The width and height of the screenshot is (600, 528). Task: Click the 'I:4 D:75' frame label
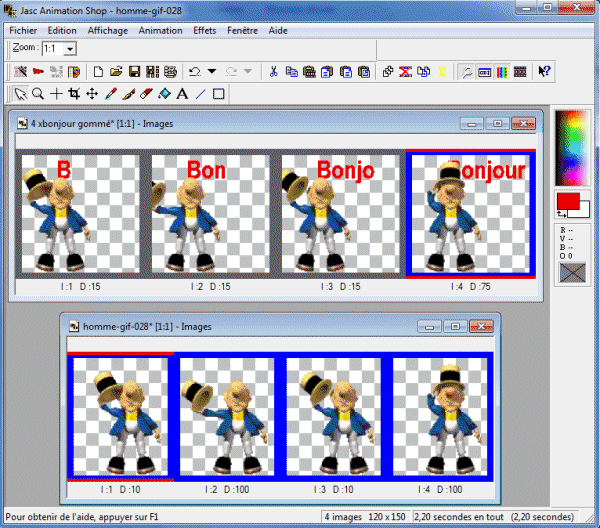point(470,287)
